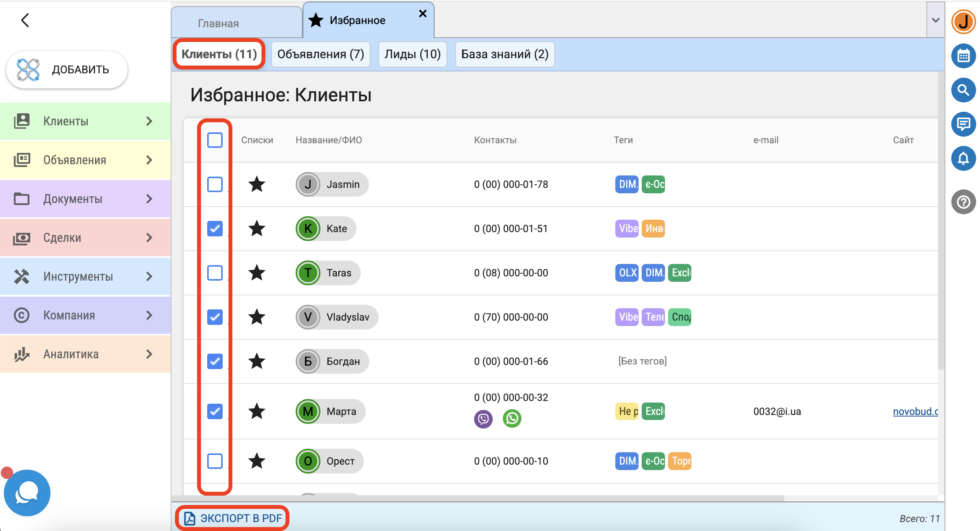Screen dimensions: 980x531
Task: Toggle the select-all checkbox in table header
Action: pos(215,140)
